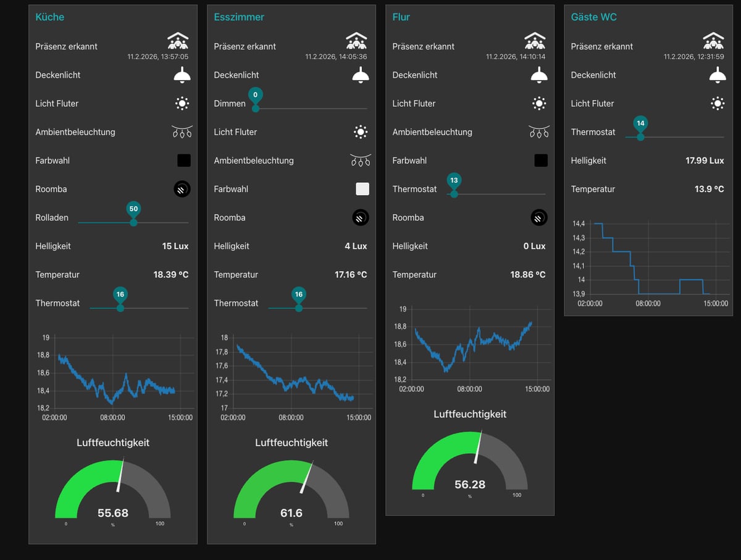Click the Roomba icon in Flur
Viewport: 741px width, 560px height.
pyautogui.click(x=539, y=217)
